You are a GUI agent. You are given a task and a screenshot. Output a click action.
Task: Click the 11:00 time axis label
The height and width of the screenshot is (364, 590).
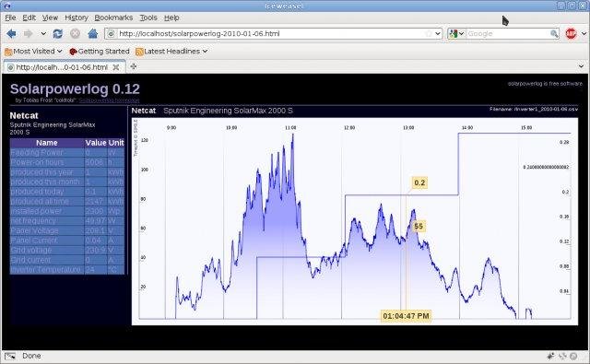click(x=290, y=128)
